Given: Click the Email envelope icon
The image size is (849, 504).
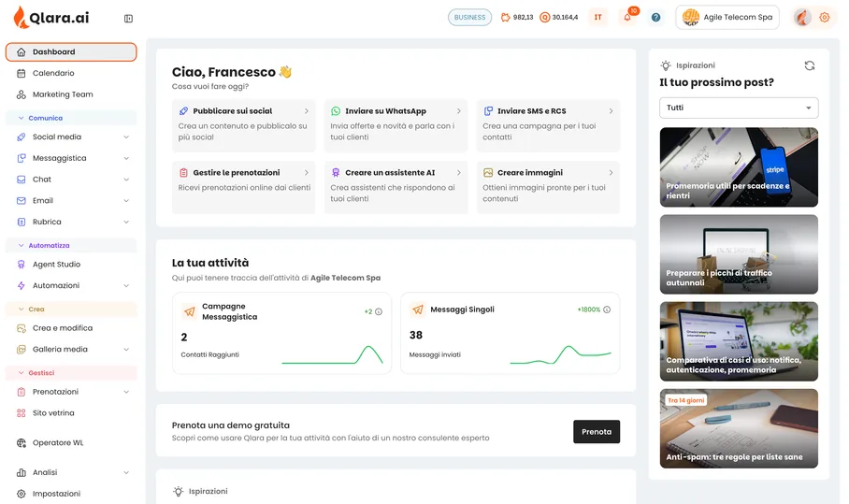Looking at the screenshot, I should coord(22,201).
